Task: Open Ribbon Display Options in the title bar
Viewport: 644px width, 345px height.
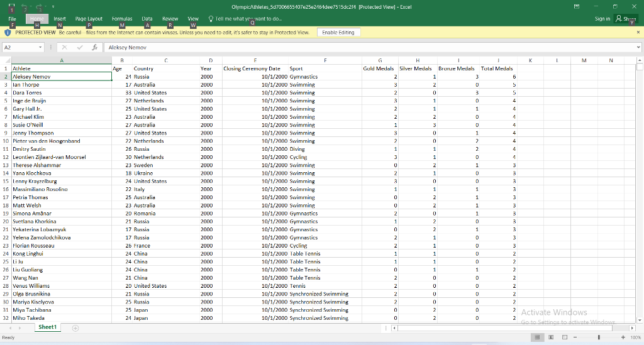Action: [x=577, y=6]
